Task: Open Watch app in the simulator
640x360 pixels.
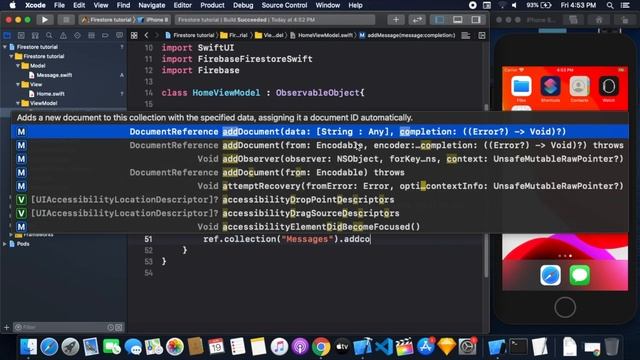Action: pos(609,86)
